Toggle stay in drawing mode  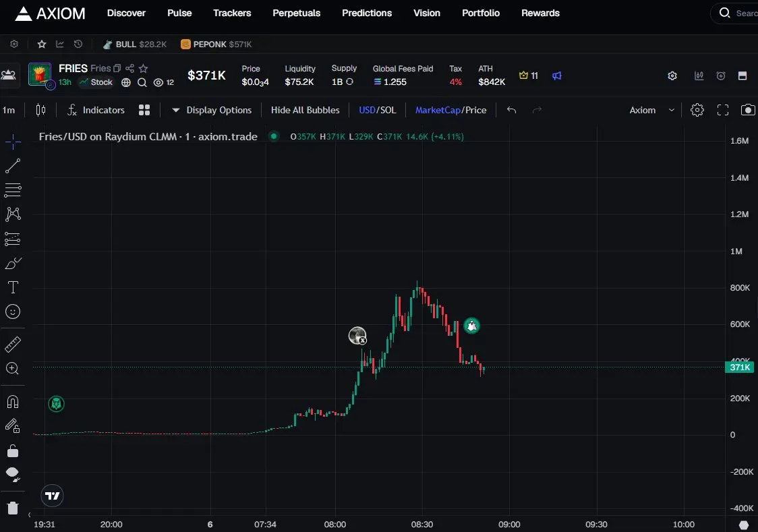pyautogui.click(x=13, y=425)
